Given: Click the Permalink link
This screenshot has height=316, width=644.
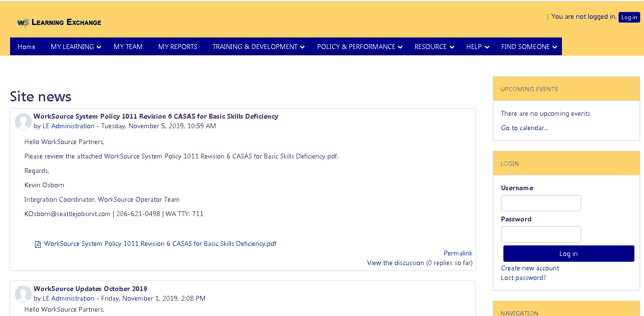Looking at the screenshot, I should click(x=458, y=253).
